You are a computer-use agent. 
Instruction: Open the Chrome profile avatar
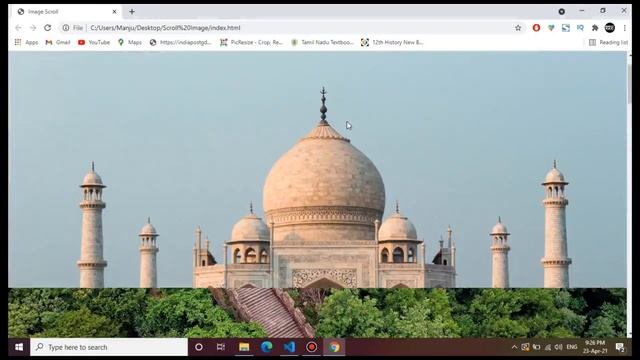pyautogui.click(x=610, y=28)
